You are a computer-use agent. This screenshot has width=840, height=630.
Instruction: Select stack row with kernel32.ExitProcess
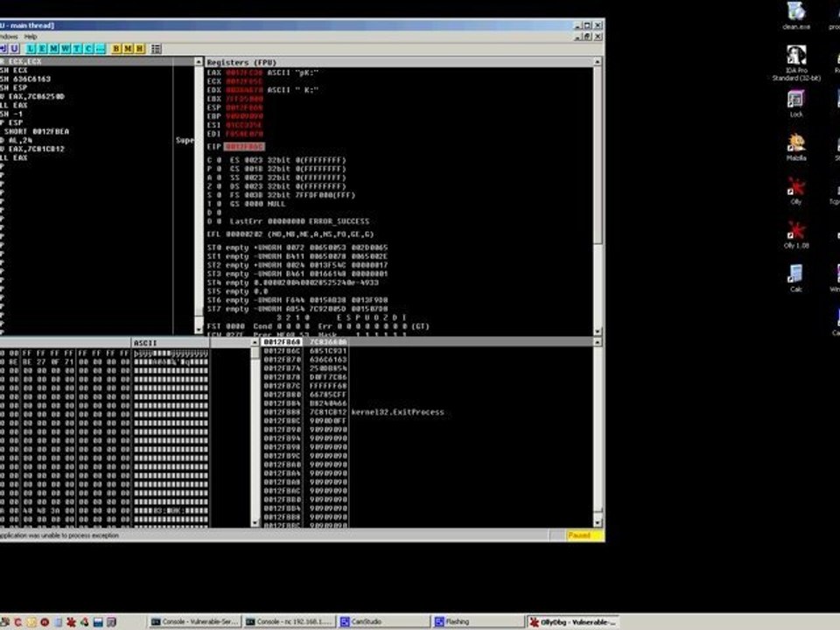point(429,412)
